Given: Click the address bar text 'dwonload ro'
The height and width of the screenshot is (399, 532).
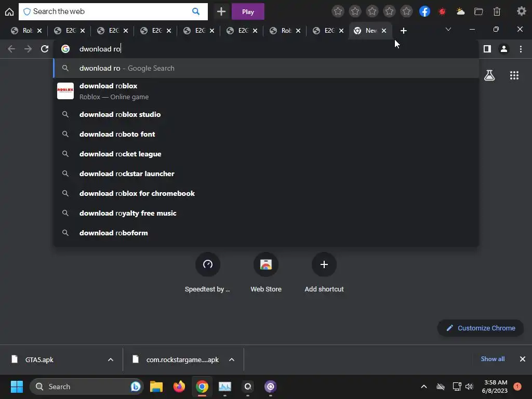Looking at the screenshot, I should click(x=100, y=49).
